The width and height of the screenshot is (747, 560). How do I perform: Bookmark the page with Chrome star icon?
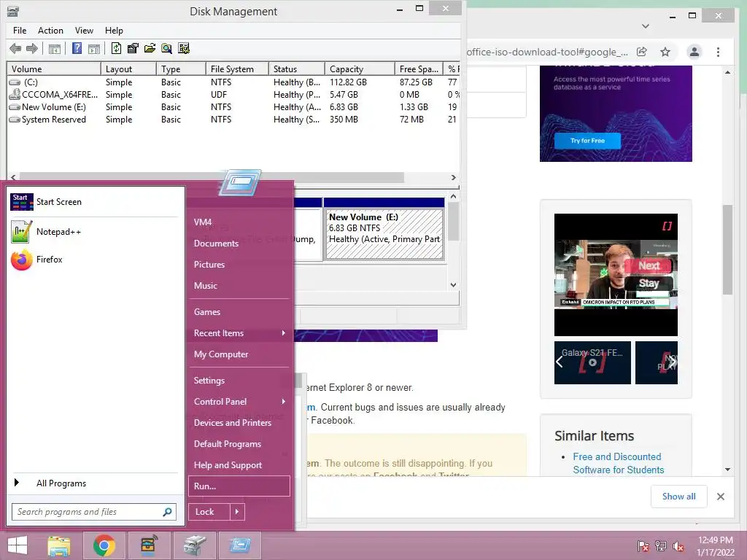pyautogui.click(x=665, y=52)
